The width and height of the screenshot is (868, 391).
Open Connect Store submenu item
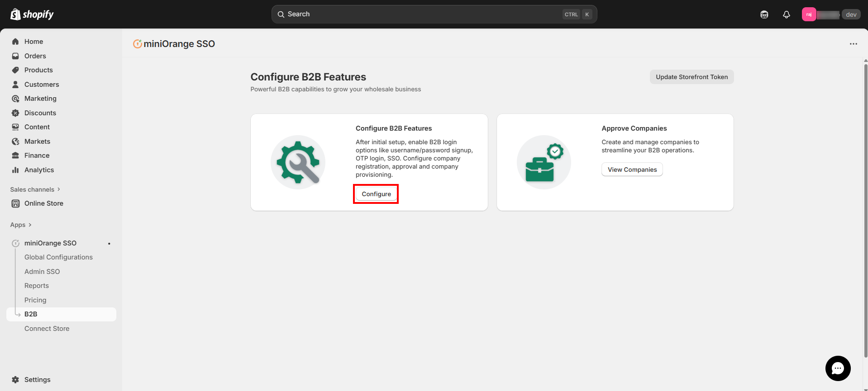(47, 329)
